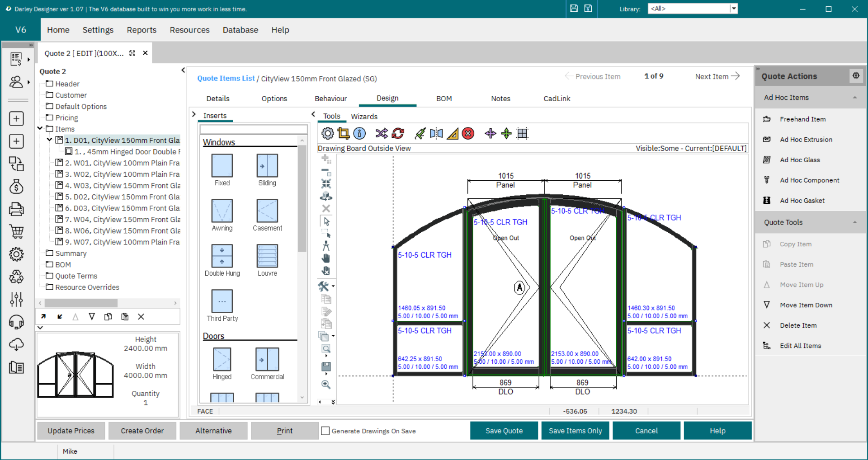Insert a Casement window

[267, 215]
